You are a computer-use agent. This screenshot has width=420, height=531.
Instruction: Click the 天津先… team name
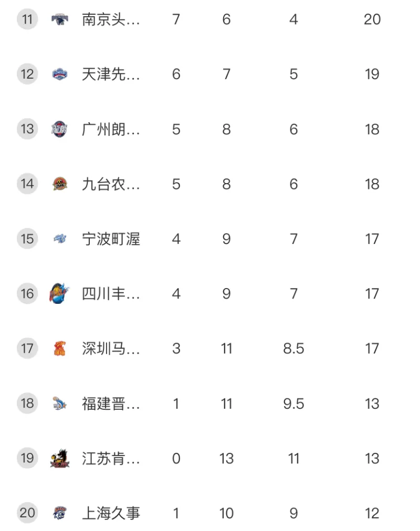pos(111,74)
